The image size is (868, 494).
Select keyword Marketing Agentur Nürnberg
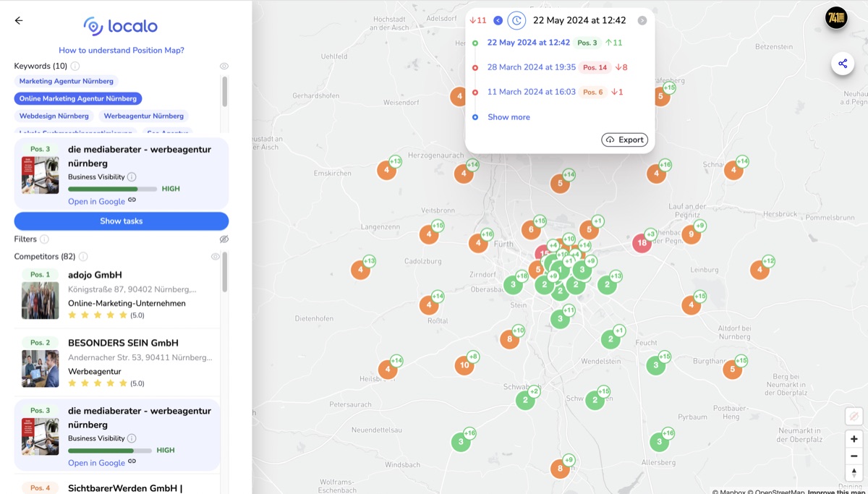(67, 81)
